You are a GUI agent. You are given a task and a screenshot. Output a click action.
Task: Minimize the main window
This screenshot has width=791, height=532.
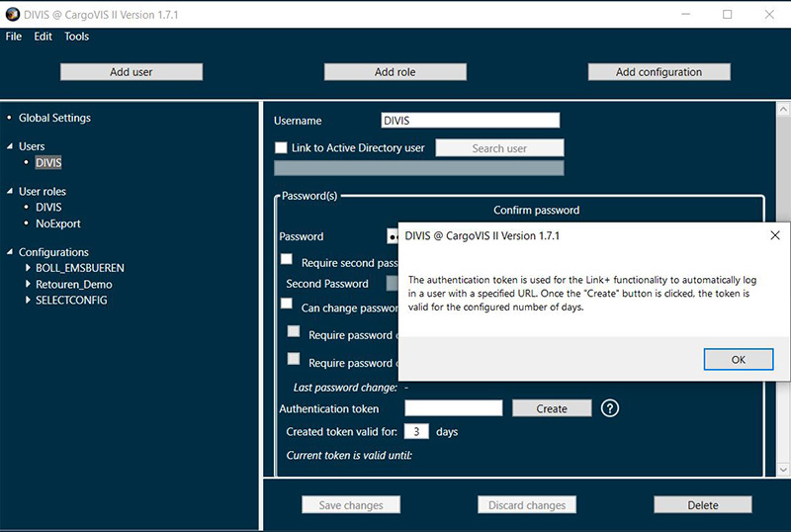tap(685, 14)
